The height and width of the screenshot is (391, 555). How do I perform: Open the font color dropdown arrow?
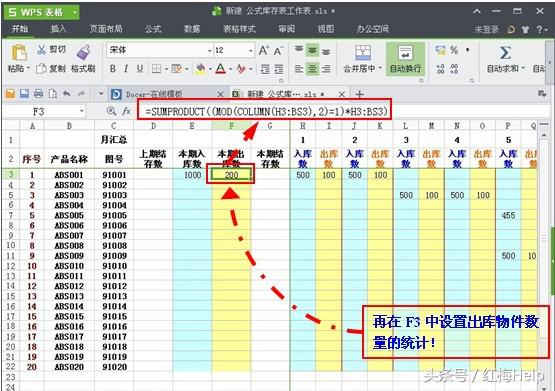click(x=230, y=69)
